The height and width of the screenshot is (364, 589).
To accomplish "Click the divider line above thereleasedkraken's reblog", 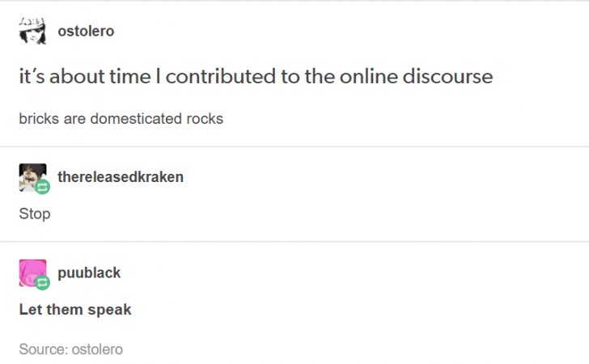I will tap(294, 146).
